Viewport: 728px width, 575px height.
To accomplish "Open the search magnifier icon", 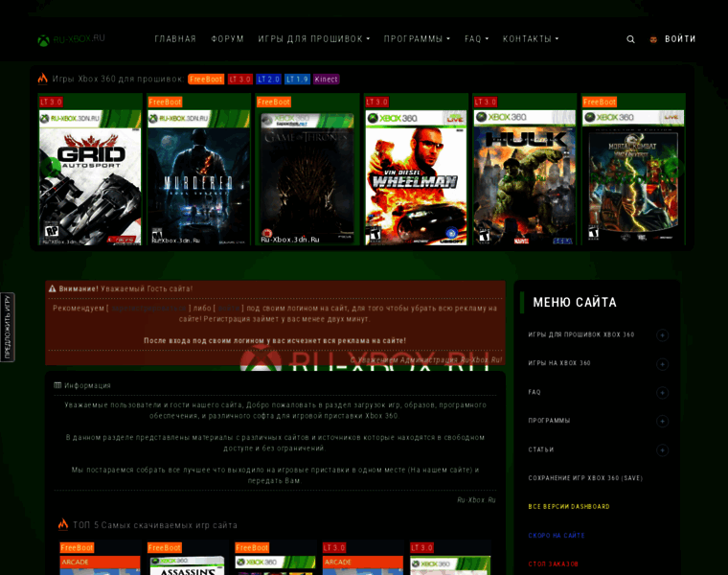I will click(x=630, y=39).
